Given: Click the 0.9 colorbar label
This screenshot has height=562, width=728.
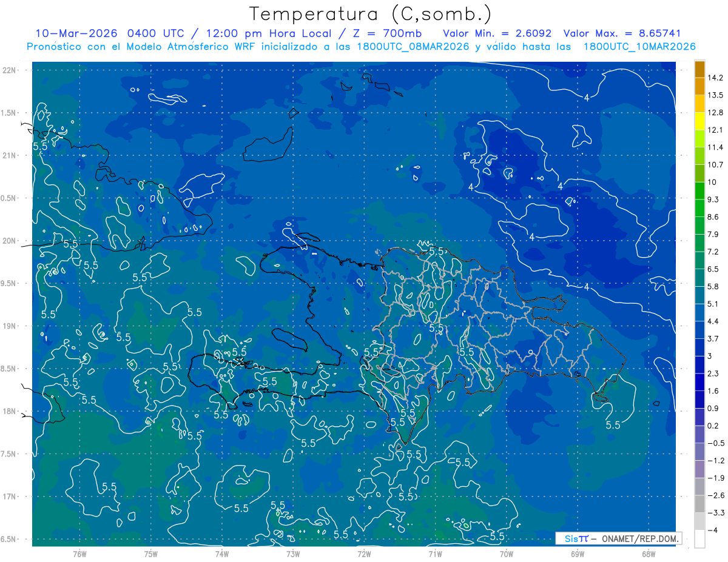Looking at the screenshot, I should click(x=713, y=409).
